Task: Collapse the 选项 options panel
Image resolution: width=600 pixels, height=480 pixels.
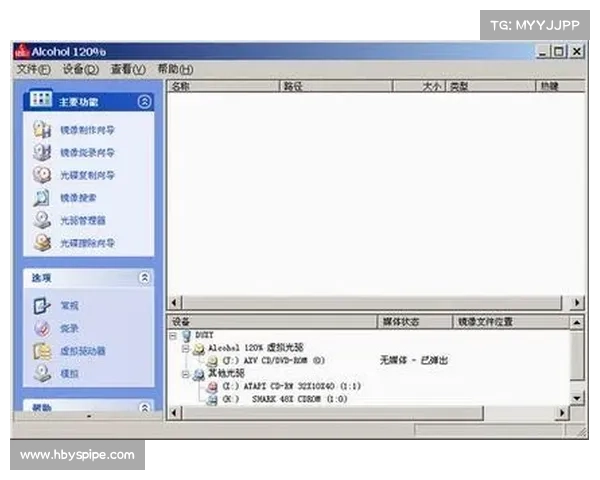Action: 144,278
